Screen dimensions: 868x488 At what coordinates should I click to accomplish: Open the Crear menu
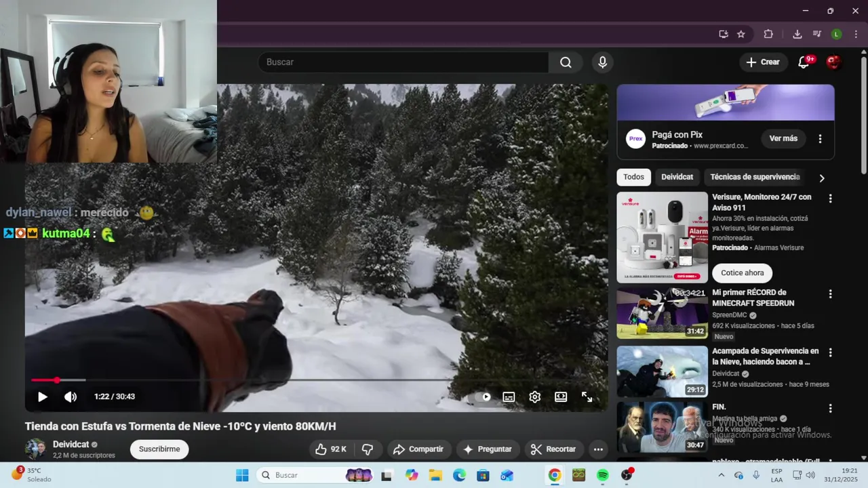tap(764, 62)
